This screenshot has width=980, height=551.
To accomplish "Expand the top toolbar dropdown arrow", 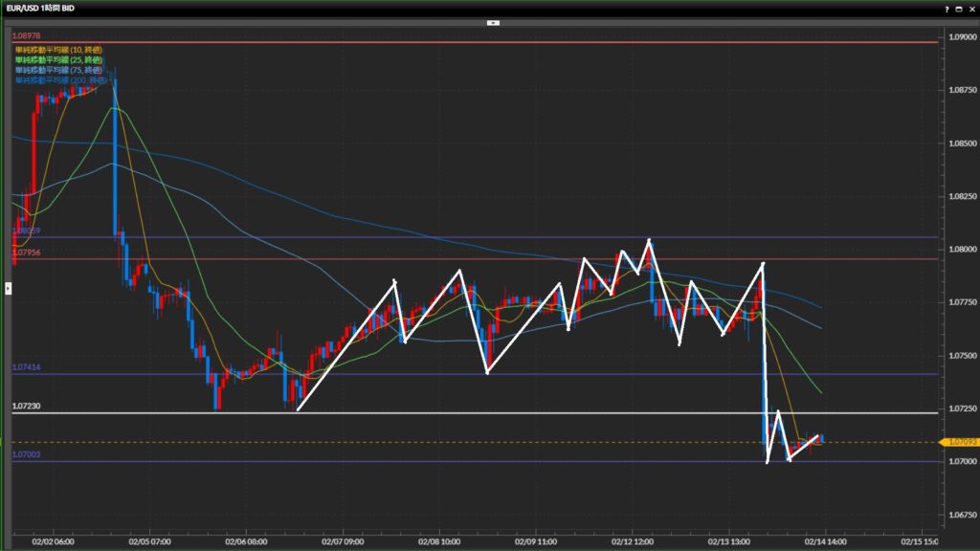I will pyautogui.click(x=493, y=21).
